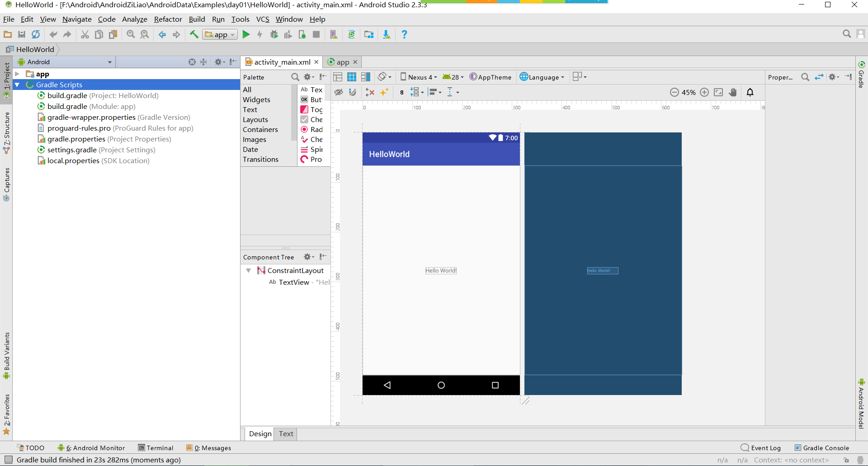Click the Undo arrow icon
The image size is (868, 466).
click(x=53, y=34)
